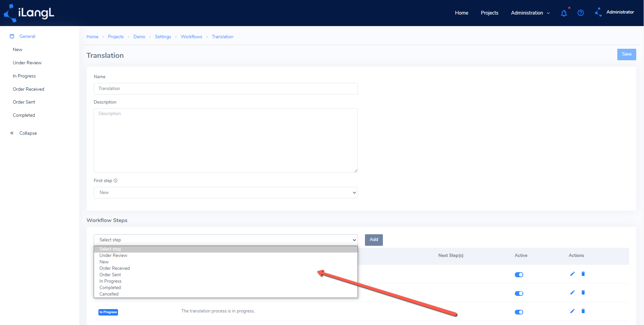Viewport: 644px width, 325px height.
Task: Delete the first workflow step row
Action: tap(583, 274)
